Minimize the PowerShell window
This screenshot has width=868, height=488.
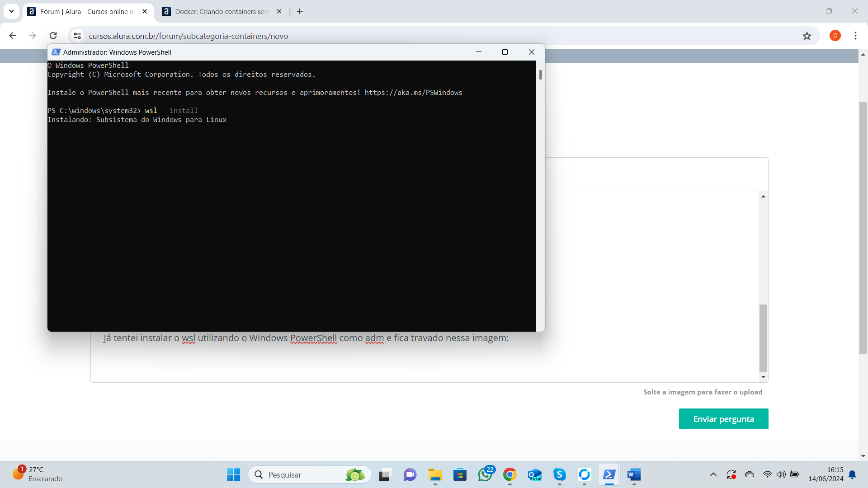click(x=479, y=52)
